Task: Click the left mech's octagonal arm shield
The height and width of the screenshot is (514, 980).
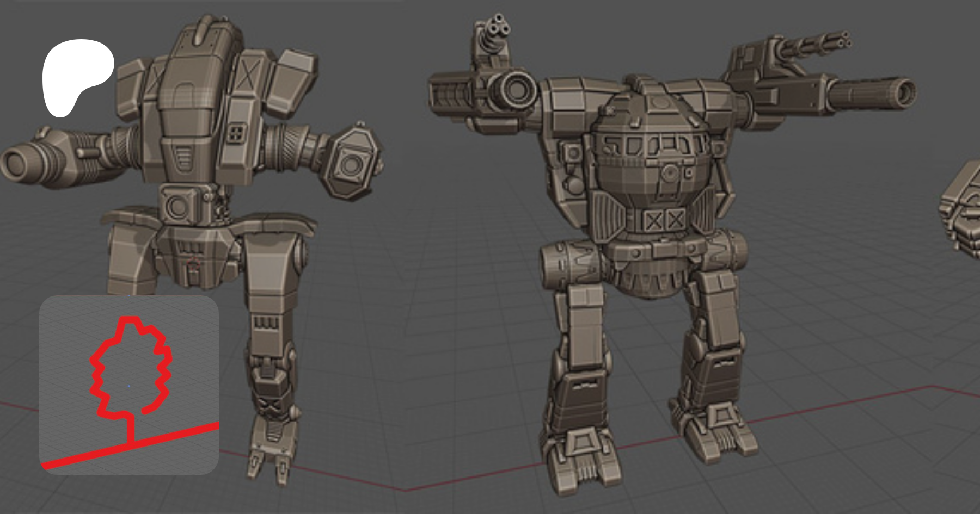Action: [x=353, y=163]
